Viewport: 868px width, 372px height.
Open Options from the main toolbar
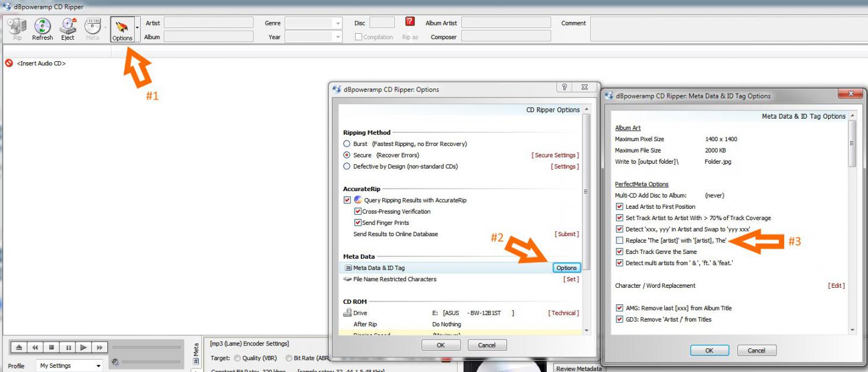click(x=122, y=29)
